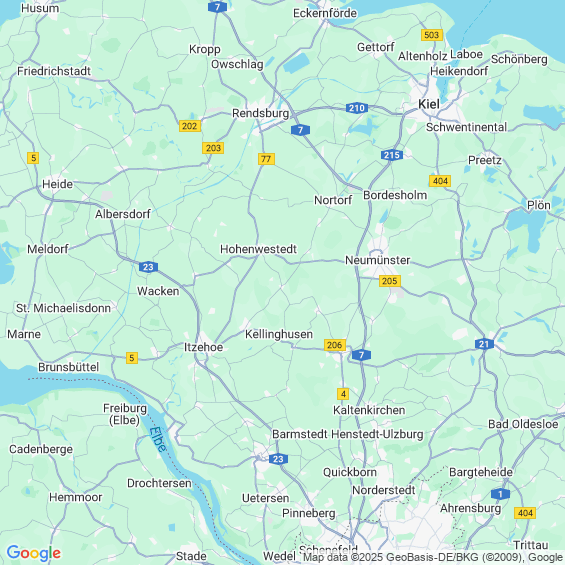Click the Rendsburg town label
This screenshot has height=565, width=565.
click(260, 113)
